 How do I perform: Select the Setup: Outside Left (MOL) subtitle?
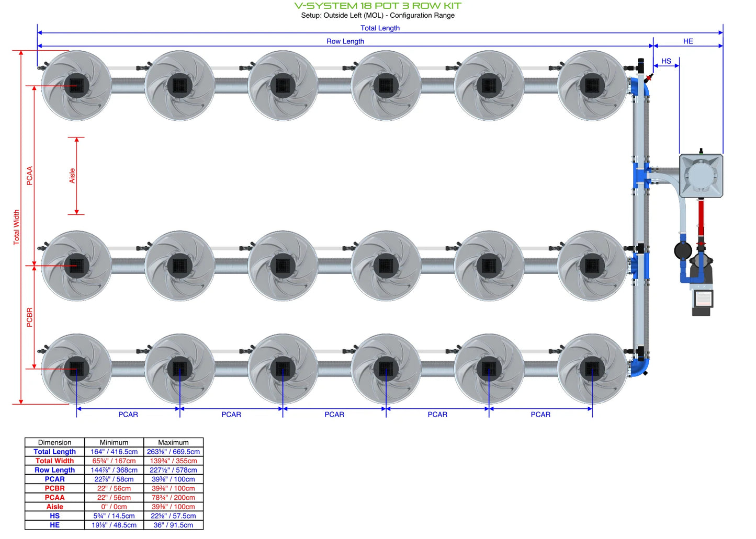(378, 15)
